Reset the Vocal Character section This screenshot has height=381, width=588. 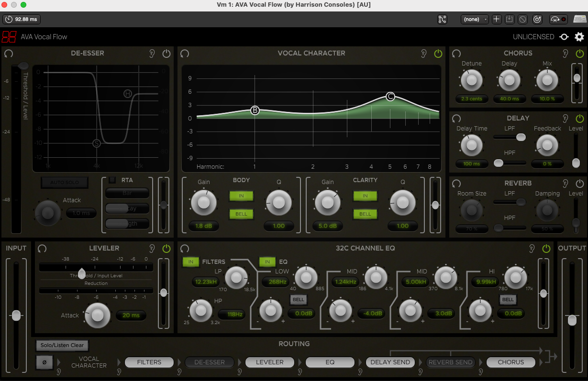point(185,54)
